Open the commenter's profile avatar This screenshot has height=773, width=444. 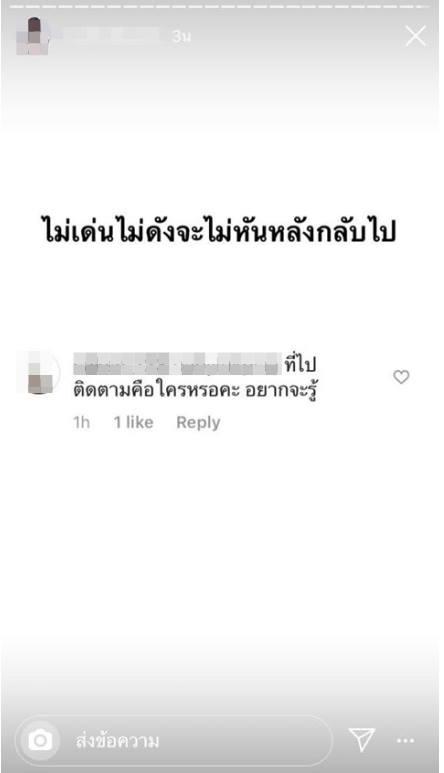pyautogui.click(x=38, y=373)
